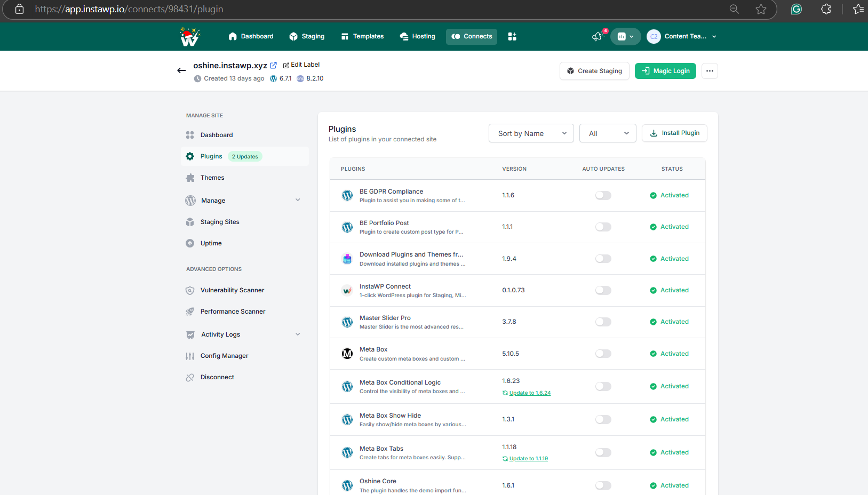Open Plugins sidebar item with 2 Updates
This screenshot has height=495, width=868.
click(245, 156)
